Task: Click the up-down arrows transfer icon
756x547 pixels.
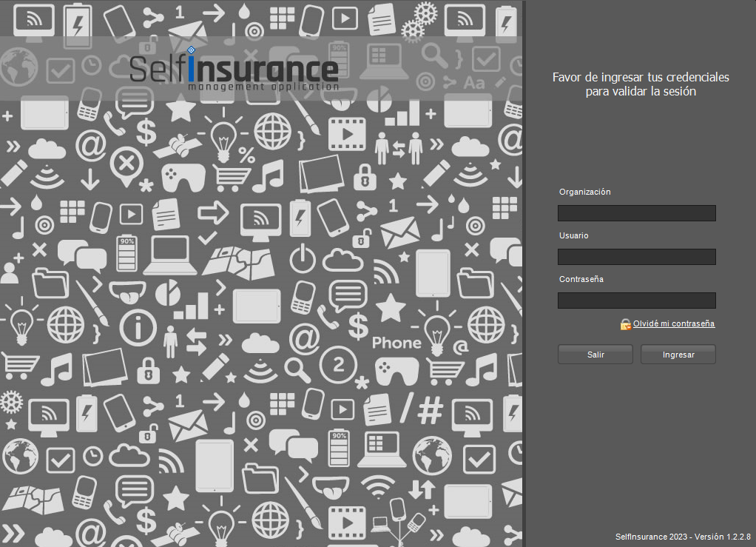Action: tap(422, 489)
